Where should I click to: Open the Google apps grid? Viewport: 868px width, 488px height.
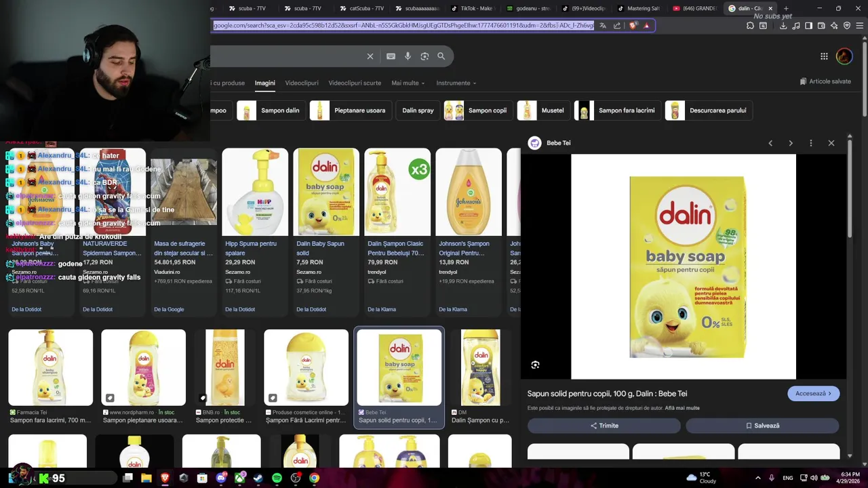click(824, 56)
